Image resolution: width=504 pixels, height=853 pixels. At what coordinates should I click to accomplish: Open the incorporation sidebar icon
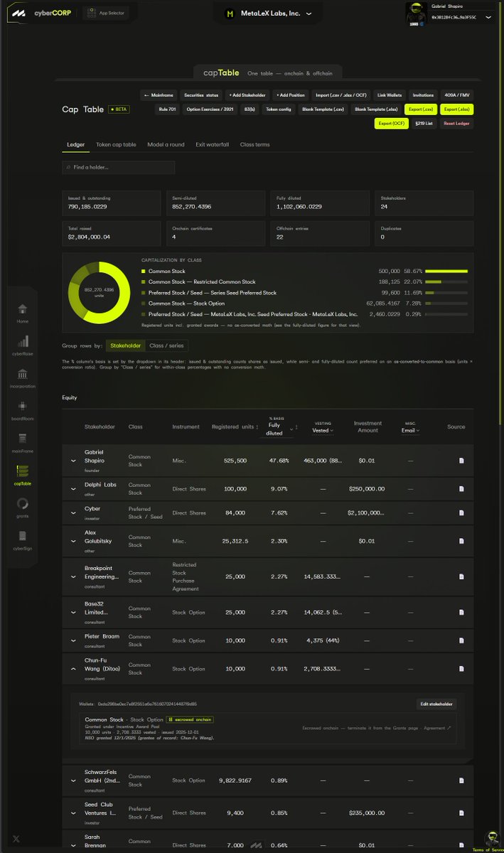tap(23, 374)
